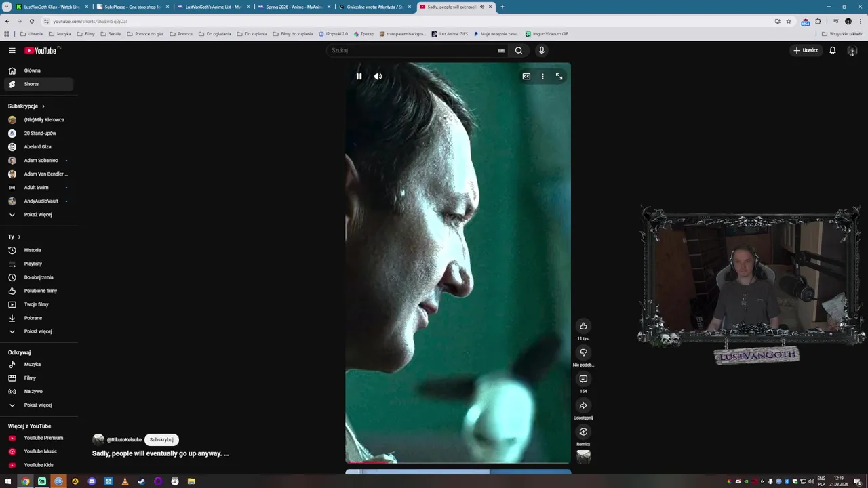The height and width of the screenshot is (488, 868).
Task: Open VLC from the Windows taskbar
Action: [x=125, y=481]
